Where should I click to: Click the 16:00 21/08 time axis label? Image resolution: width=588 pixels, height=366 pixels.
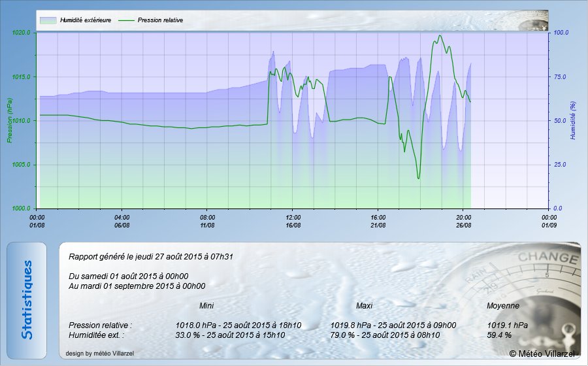[x=378, y=222]
